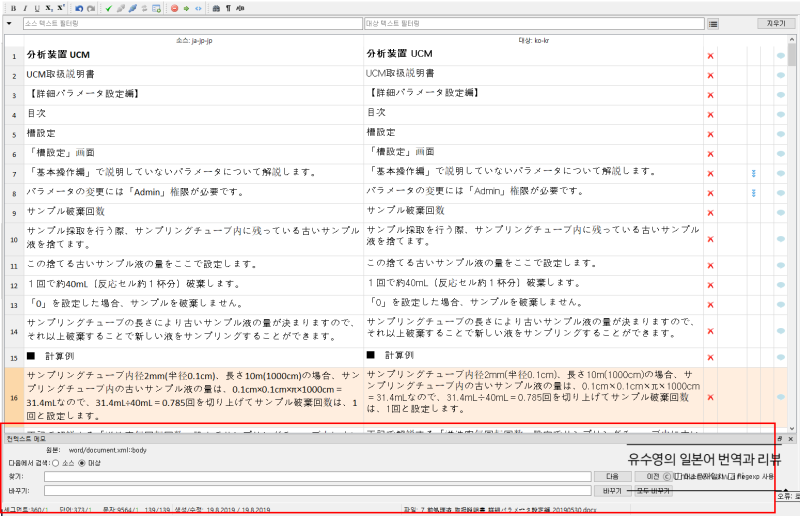Viewport: 800px width, 516px height.
Task: Apply superscript formatting
Action: point(61,8)
